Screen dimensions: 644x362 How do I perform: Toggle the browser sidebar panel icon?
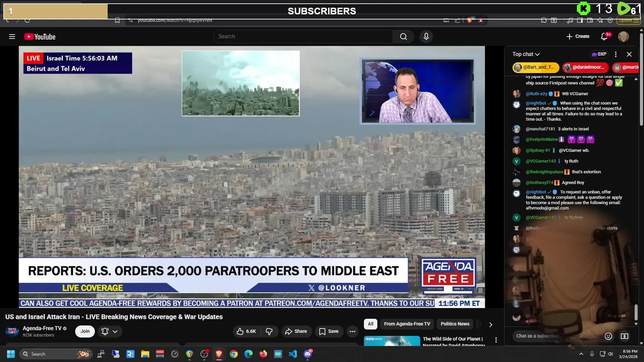580,20
